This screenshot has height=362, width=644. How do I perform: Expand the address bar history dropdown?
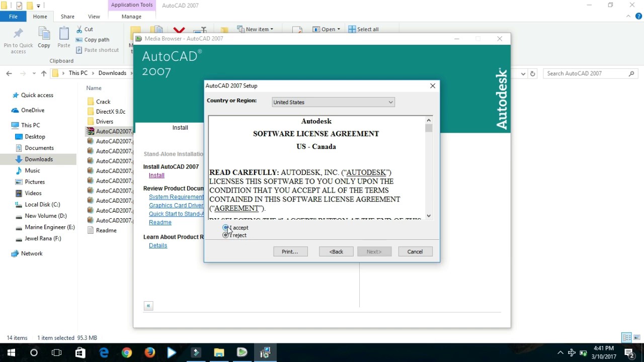[x=523, y=73]
